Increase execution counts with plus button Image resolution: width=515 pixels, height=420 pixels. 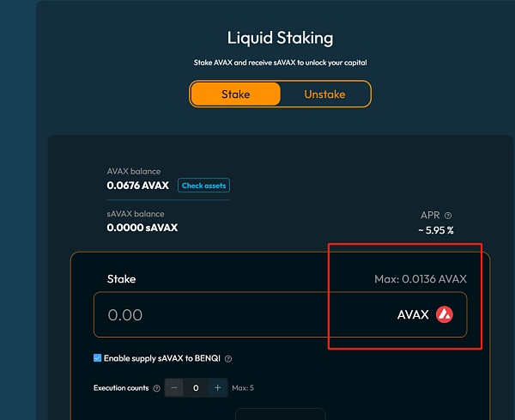pos(217,388)
